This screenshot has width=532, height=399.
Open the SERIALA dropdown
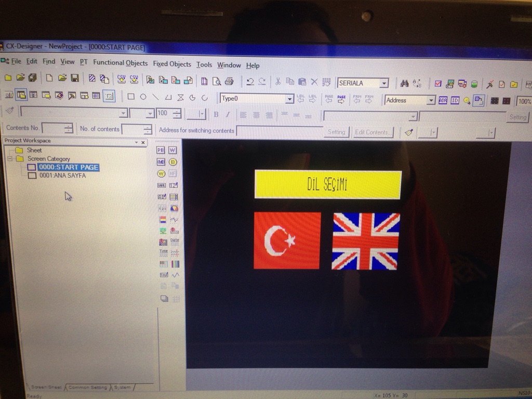click(384, 83)
